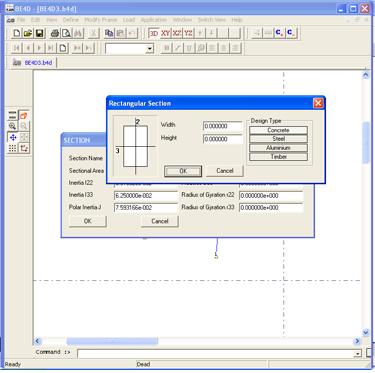
Task: Click Cancel in the SECTION dialog
Action: point(160,221)
